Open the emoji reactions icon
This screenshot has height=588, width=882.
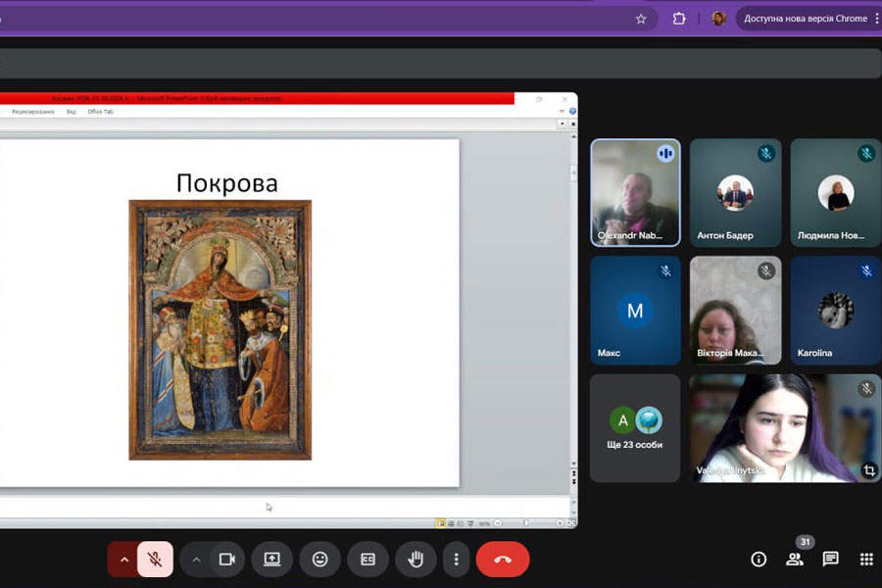pos(319,559)
